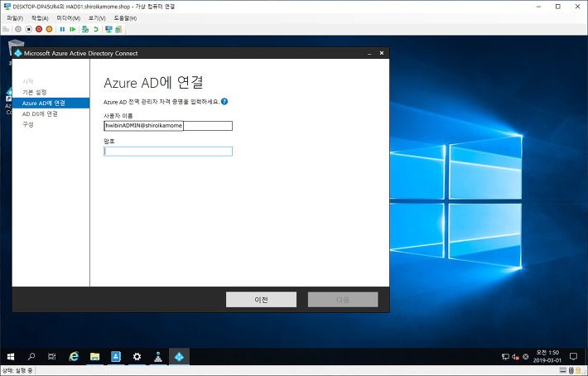Open the 작업(A) menu

pos(40,18)
